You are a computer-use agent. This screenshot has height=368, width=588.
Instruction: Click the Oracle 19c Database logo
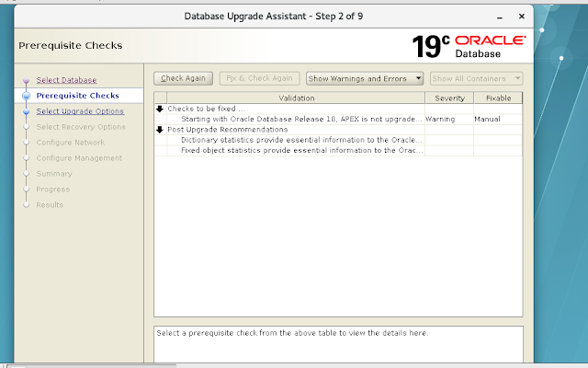[469, 46]
